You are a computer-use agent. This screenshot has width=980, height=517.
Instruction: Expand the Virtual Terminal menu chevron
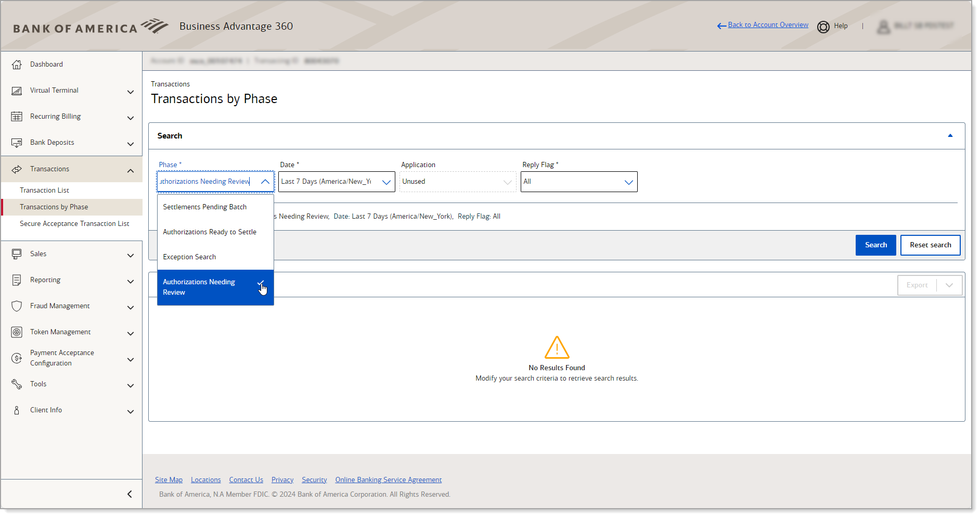[x=131, y=92]
